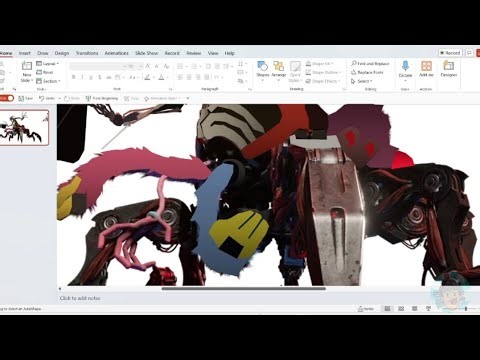This screenshot has width=480, height=360.
Task: Click Undo in quick access toolbar
Action: [47, 98]
